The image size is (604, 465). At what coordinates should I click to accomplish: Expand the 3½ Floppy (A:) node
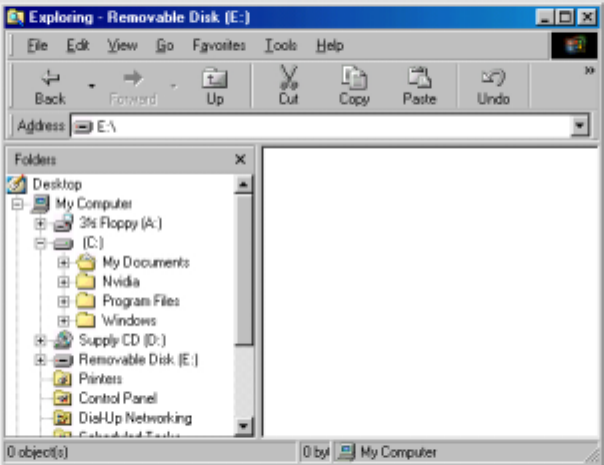click(40, 223)
